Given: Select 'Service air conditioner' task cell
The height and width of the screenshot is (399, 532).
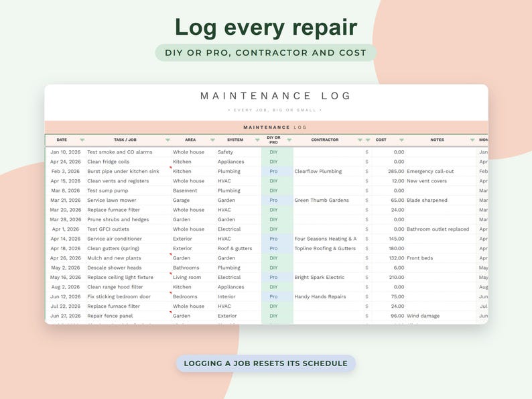Looking at the screenshot, I should pos(128,239).
